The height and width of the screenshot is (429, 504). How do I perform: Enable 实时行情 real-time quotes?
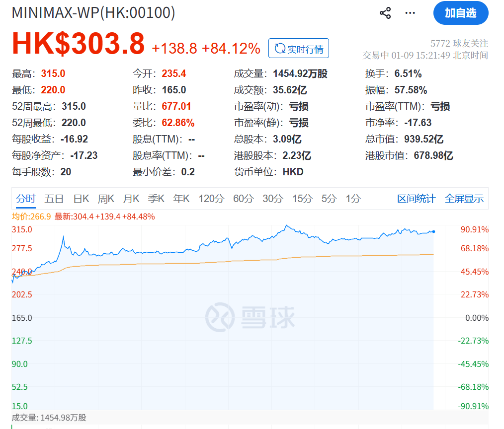pos(298,48)
